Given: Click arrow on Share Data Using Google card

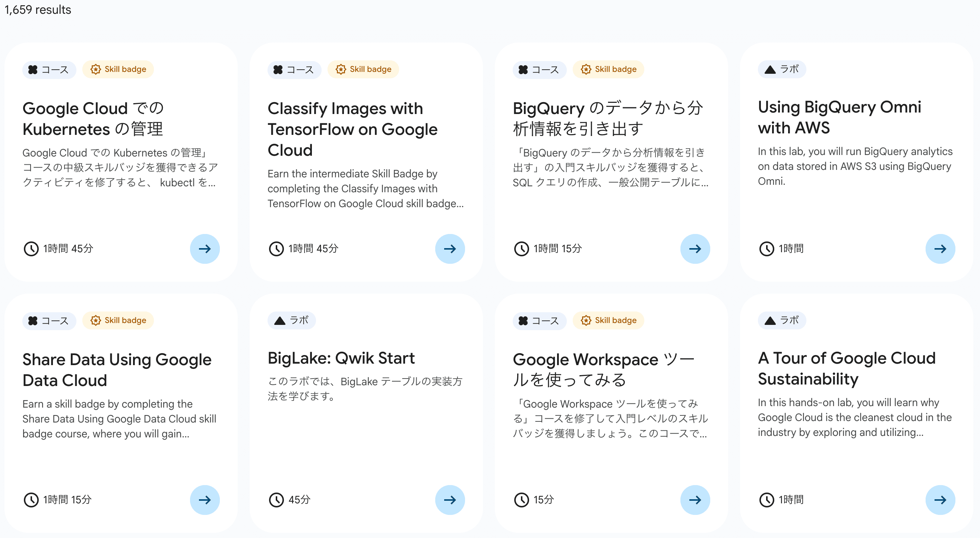Looking at the screenshot, I should pyautogui.click(x=205, y=500).
